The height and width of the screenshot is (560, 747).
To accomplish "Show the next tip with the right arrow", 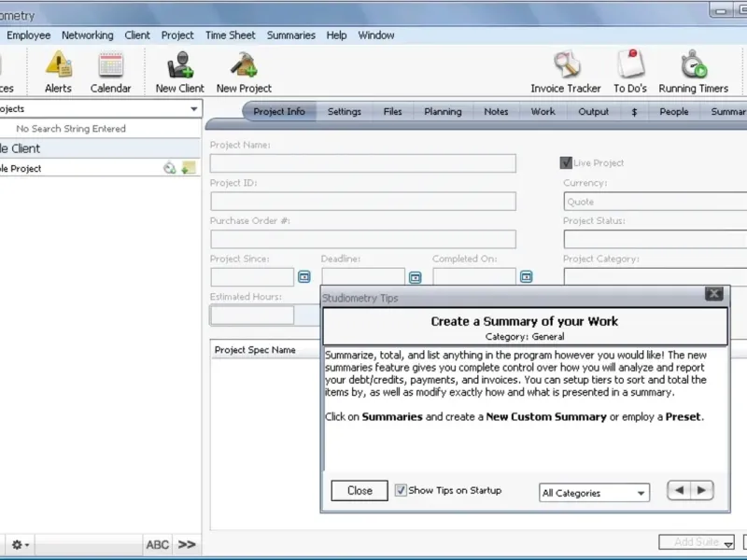I will tap(702, 490).
